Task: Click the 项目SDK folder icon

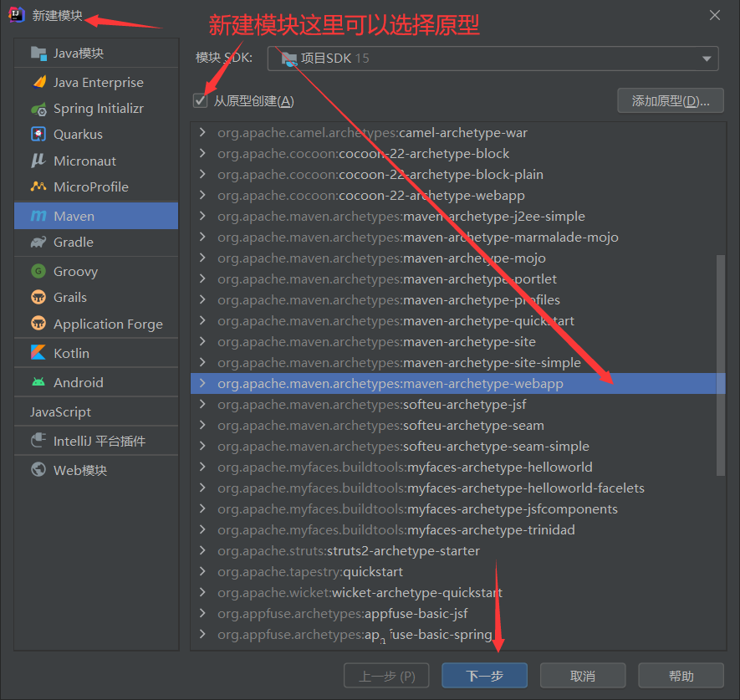Action: tap(289, 59)
